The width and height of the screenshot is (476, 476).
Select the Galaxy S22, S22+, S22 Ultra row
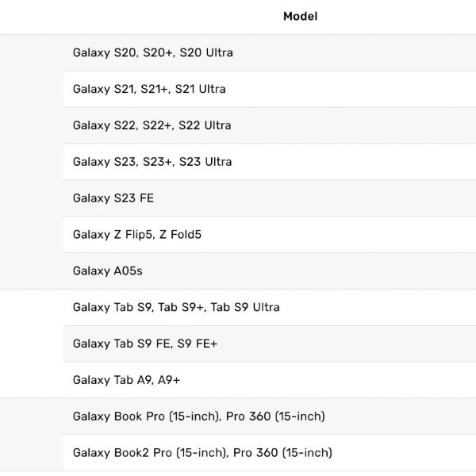[152, 125]
